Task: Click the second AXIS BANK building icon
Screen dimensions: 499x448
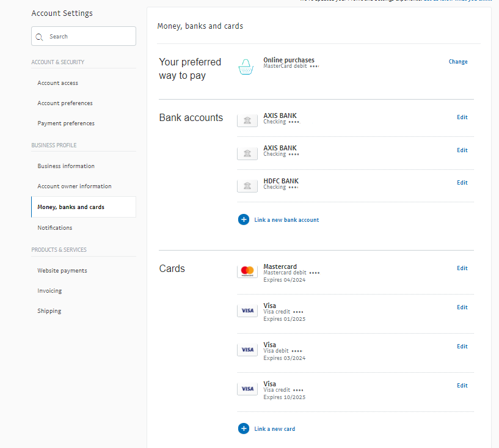Action: (x=247, y=153)
